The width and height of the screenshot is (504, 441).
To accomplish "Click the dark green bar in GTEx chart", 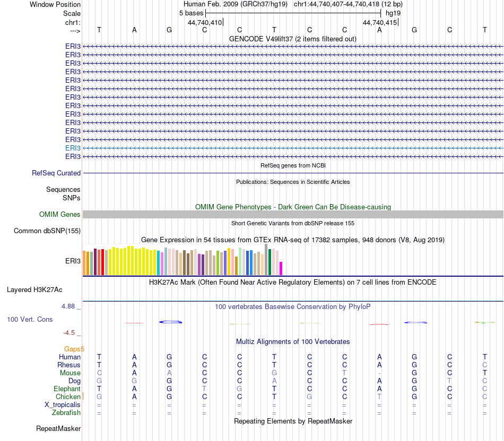I will point(270,262).
